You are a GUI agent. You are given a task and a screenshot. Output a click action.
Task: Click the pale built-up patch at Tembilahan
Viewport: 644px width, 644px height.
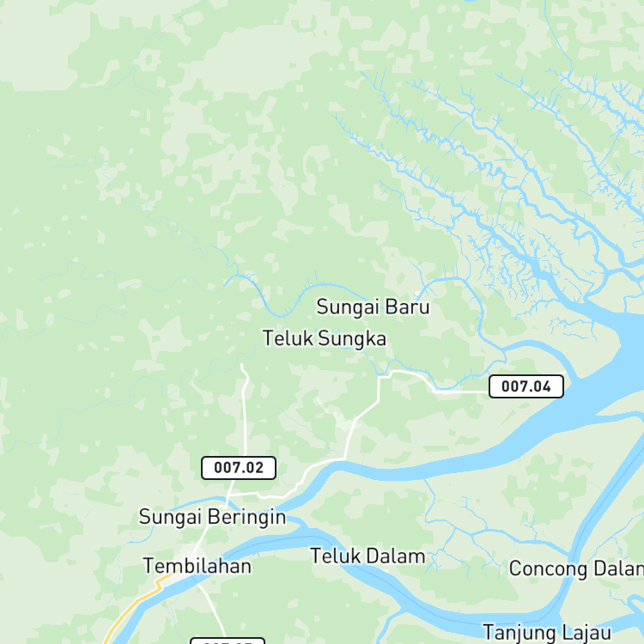click(x=185, y=555)
